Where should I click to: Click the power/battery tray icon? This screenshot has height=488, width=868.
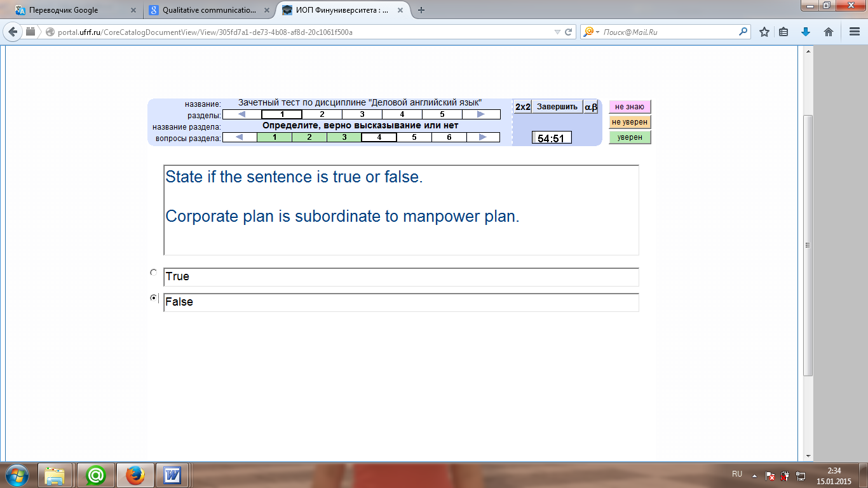pyautogui.click(x=785, y=475)
